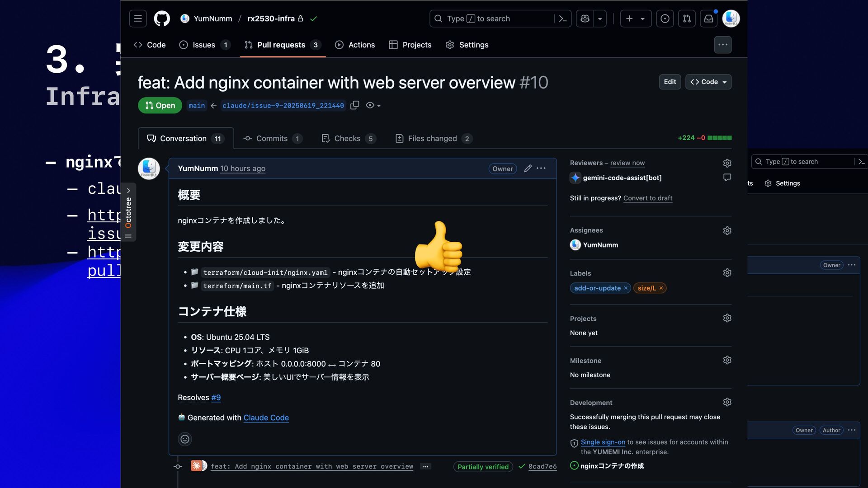Image resolution: width=868 pixels, height=488 pixels.
Task: Open the create new plus menu
Action: coord(636,19)
